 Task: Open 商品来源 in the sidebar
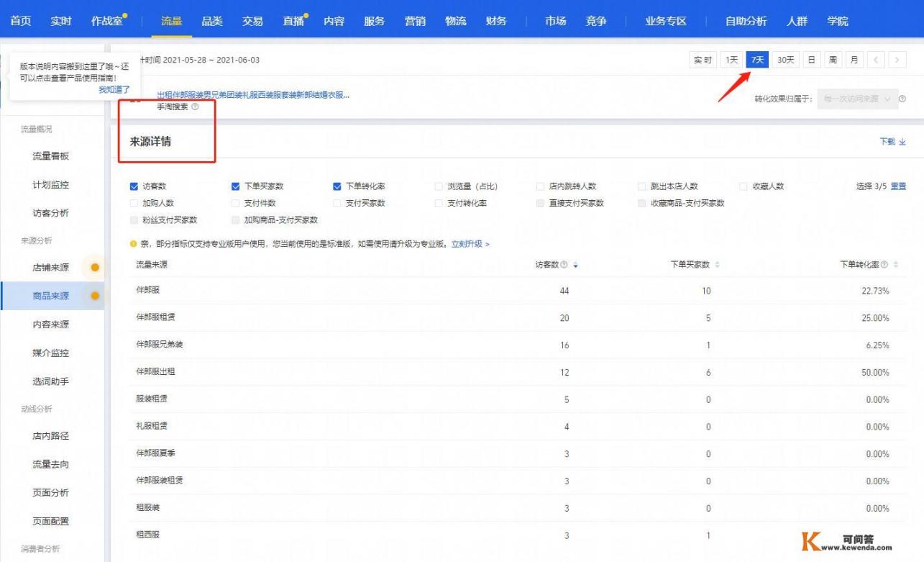[51, 296]
